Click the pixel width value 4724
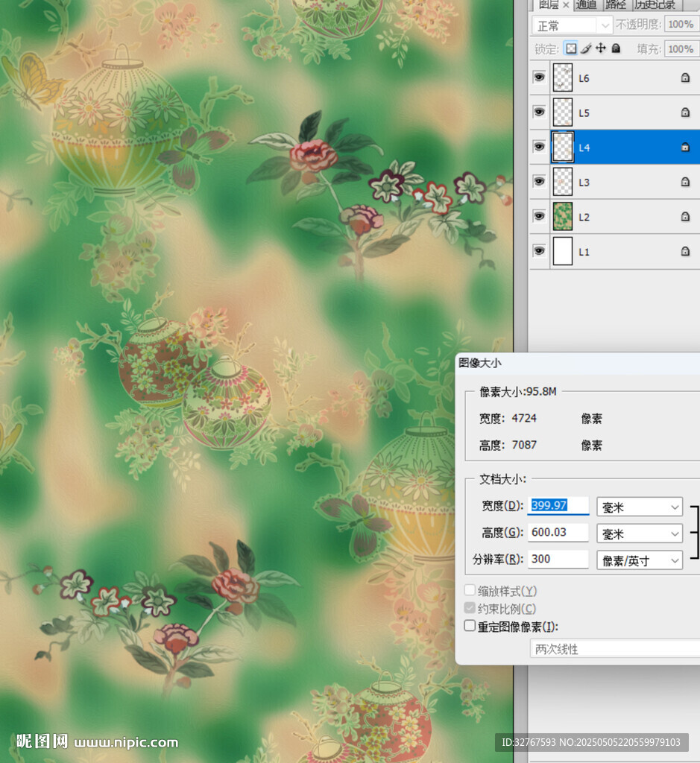Viewport: 700px width, 763px height. (524, 419)
